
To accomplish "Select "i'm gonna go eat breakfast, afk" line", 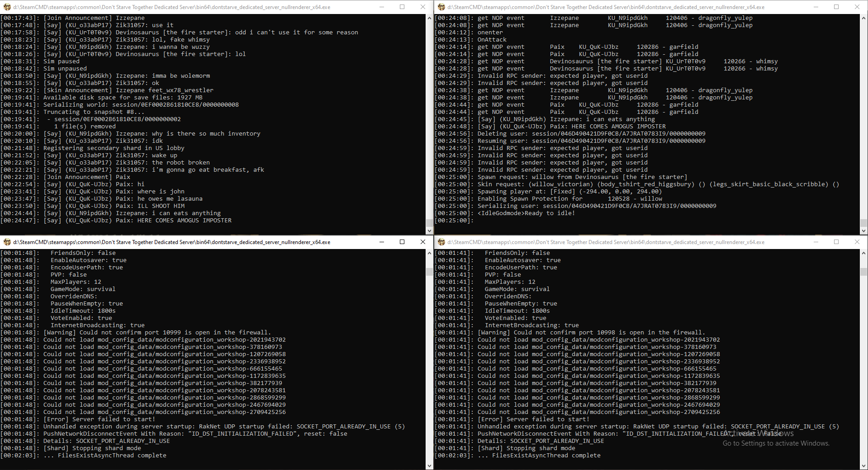I will (132, 170).
